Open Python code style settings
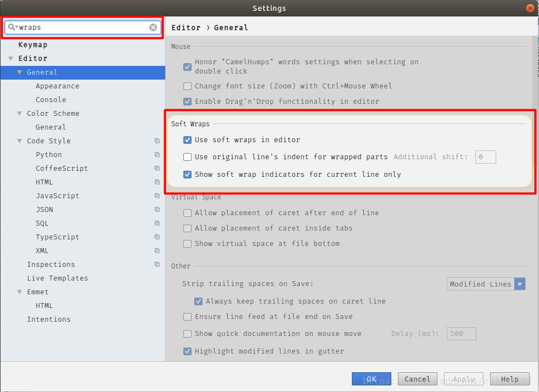This screenshot has width=539, height=392. point(49,155)
